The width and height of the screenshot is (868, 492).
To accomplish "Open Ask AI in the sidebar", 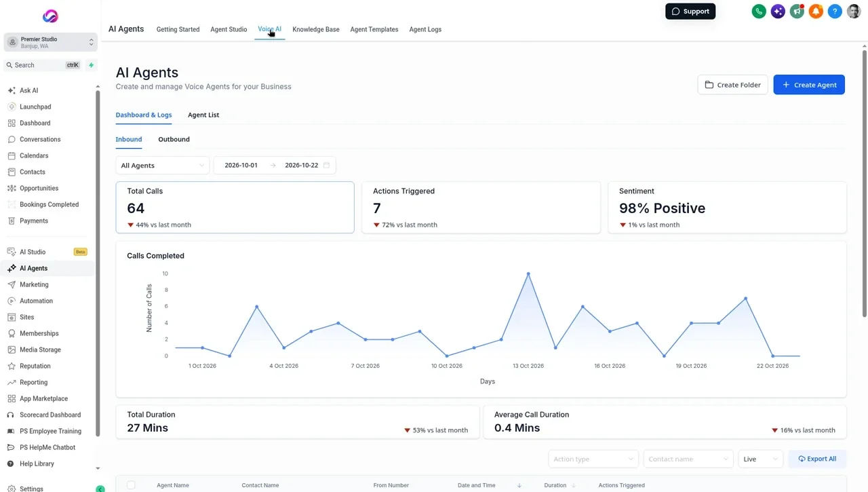I will click(28, 90).
